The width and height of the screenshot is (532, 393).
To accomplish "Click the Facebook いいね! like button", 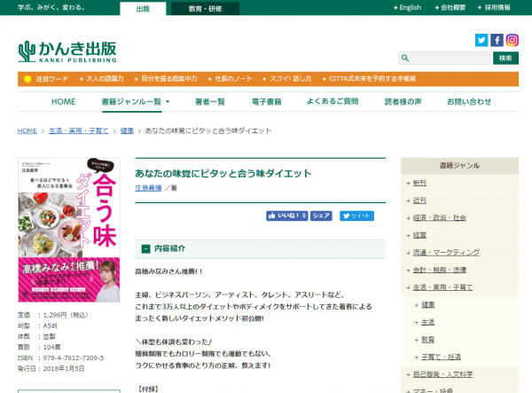I will click(x=287, y=216).
